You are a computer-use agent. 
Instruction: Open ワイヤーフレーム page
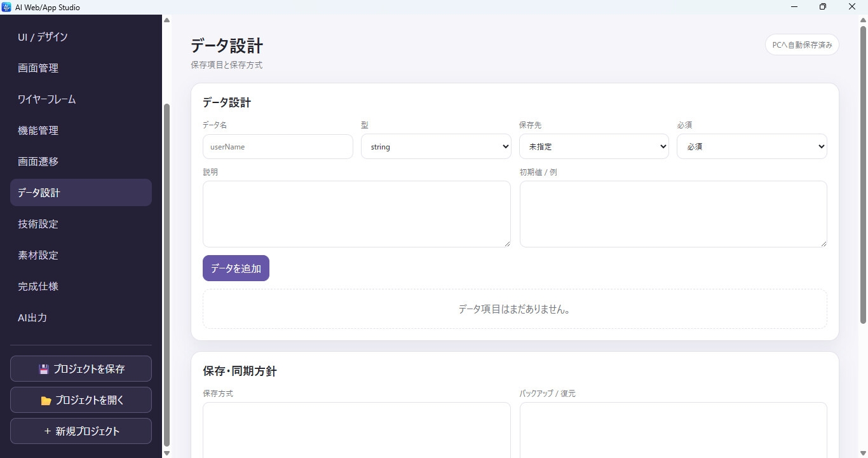tap(81, 99)
